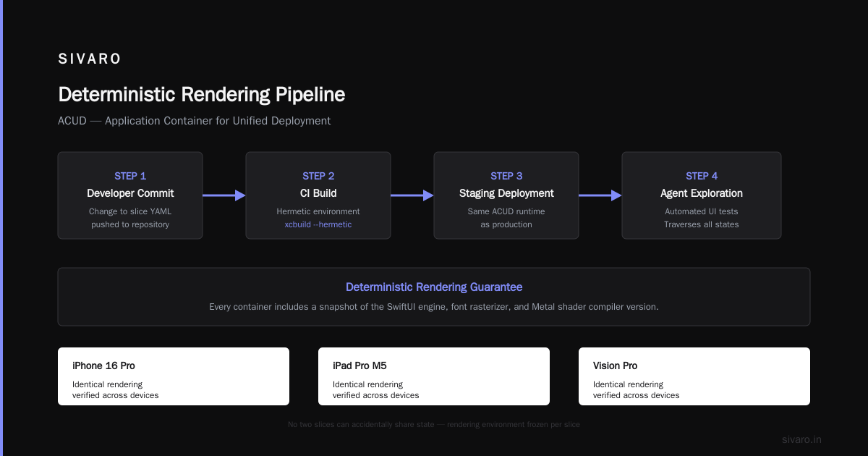Select the Step 1 Developer Commit card
868x456 pixels.
pyautogui.click(x=130, y=195)
